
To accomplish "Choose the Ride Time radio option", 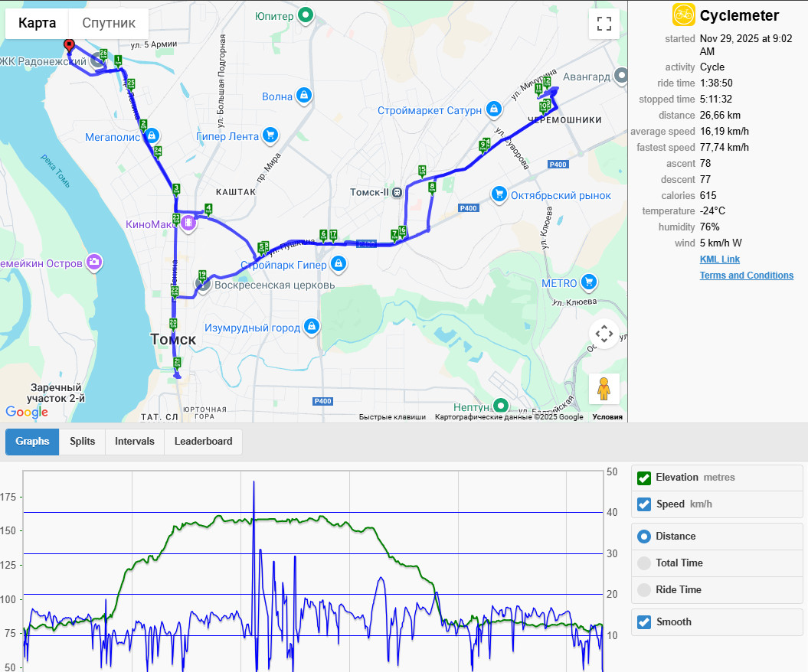I will tap(644, 589).
